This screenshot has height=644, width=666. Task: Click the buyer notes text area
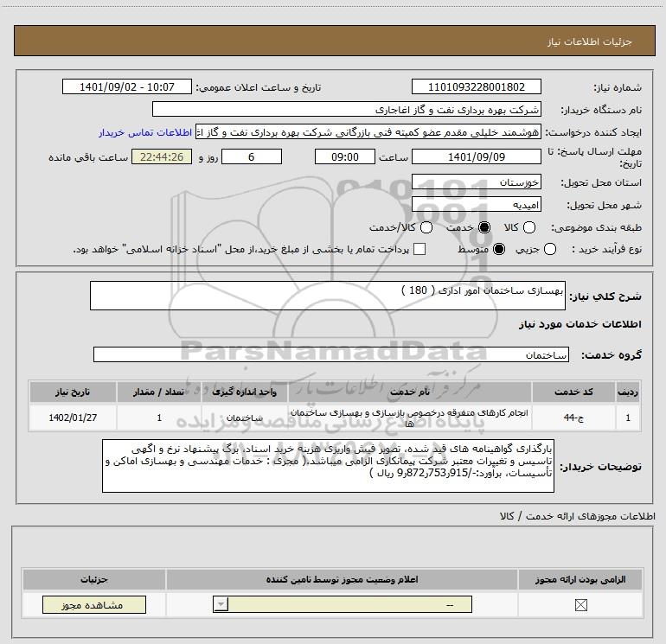(x=328, y=466)
